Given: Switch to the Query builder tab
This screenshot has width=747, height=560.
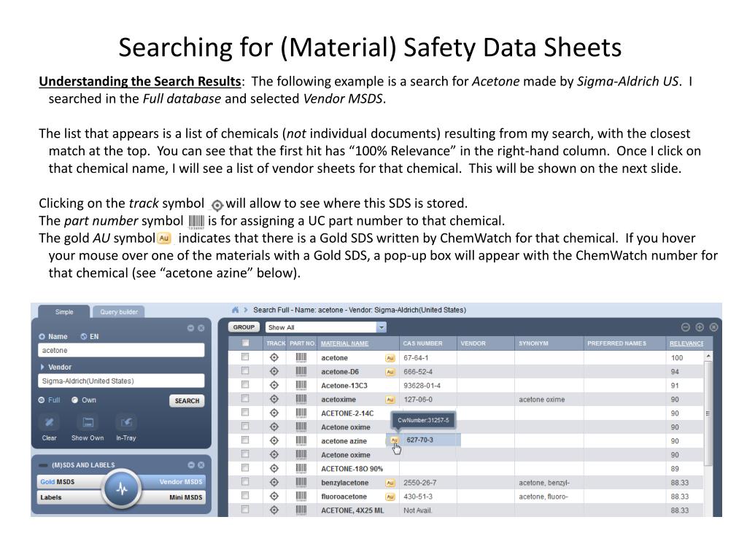Looking at the screenshot, I should coord(119,312).
